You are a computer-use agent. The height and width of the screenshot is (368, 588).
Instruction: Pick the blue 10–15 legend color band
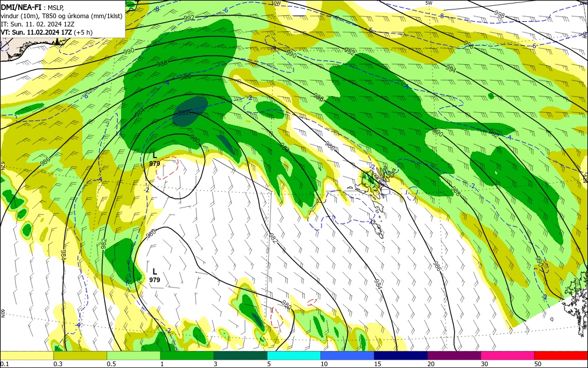click(x=348, y=356)
